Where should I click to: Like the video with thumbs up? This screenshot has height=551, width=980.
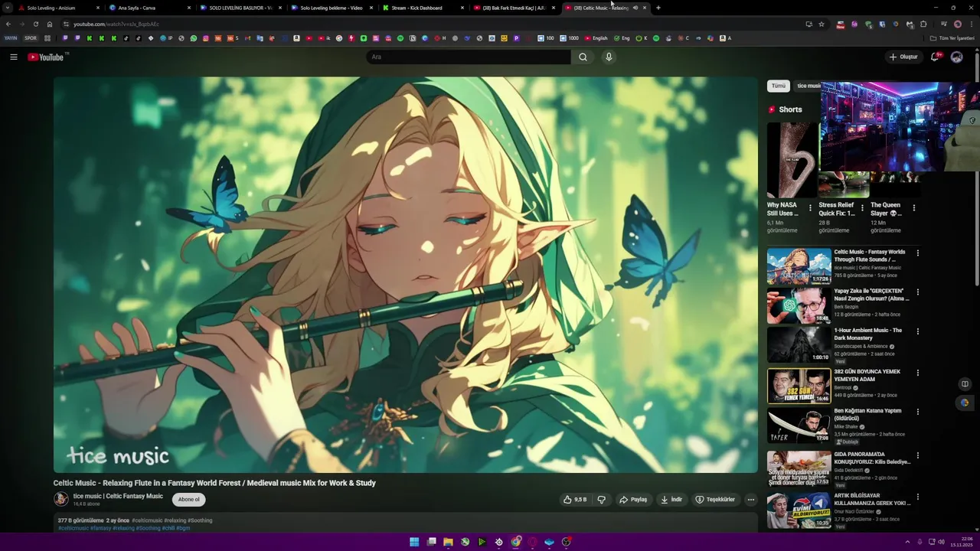[x=575, y=500]
